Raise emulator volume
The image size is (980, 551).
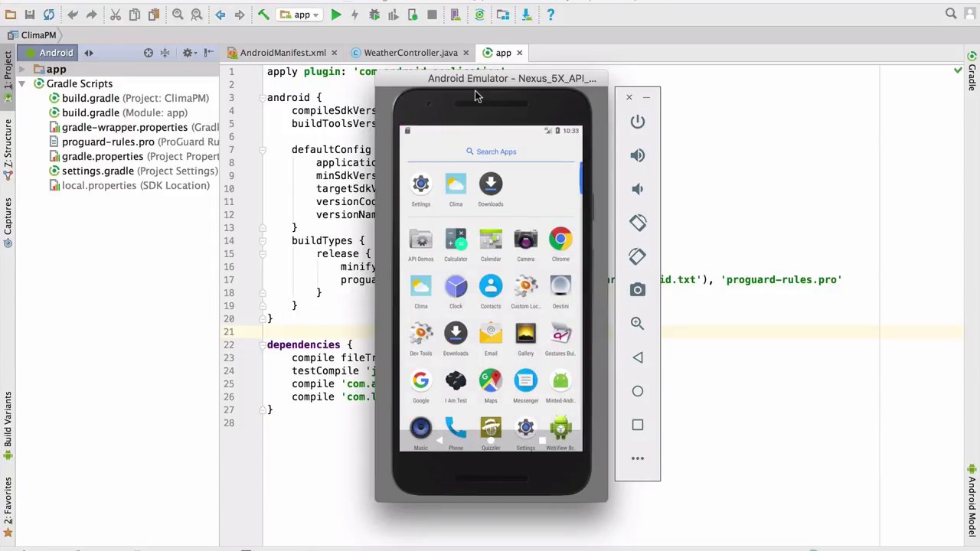(638, 155)
